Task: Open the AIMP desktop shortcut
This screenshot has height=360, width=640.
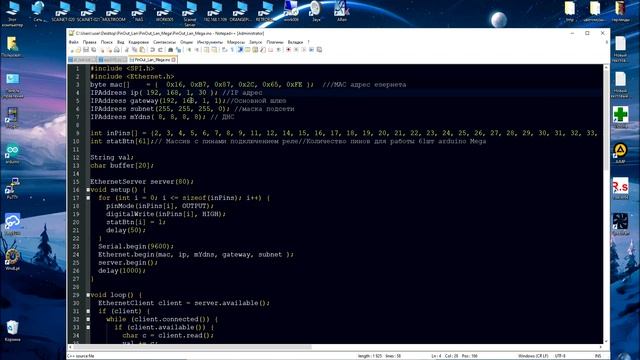Action: tap(620, 153)
